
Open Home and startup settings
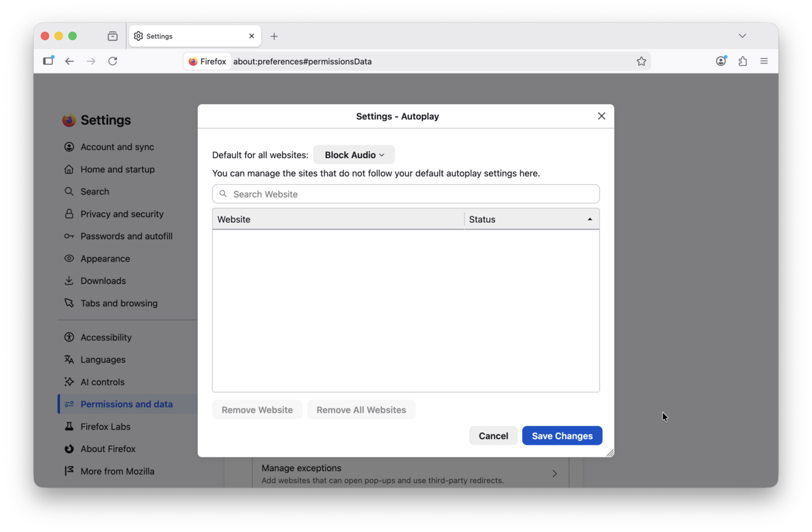[118, 170]
